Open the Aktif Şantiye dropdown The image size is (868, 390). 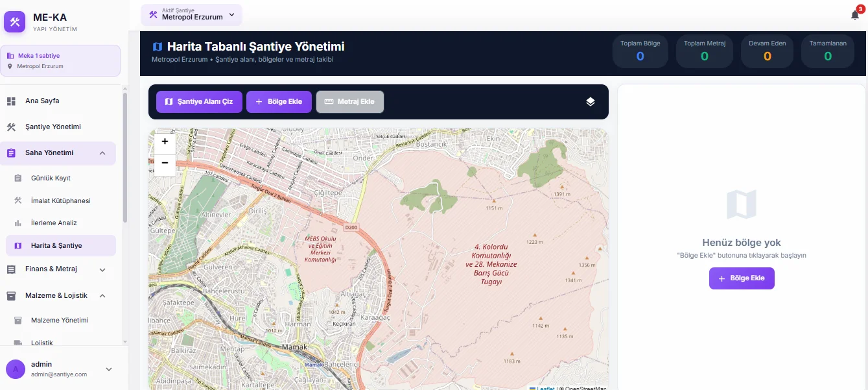[191, 15]
